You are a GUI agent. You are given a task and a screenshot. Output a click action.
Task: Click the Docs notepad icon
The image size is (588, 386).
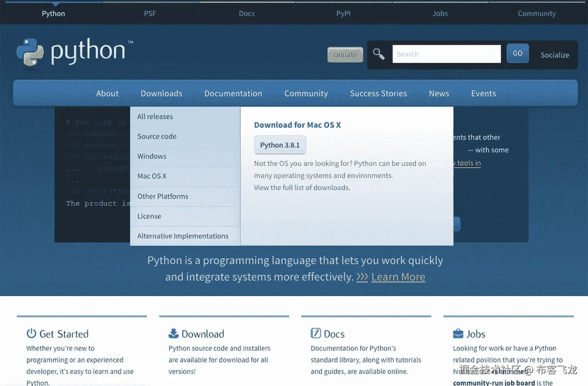(316, 333)
